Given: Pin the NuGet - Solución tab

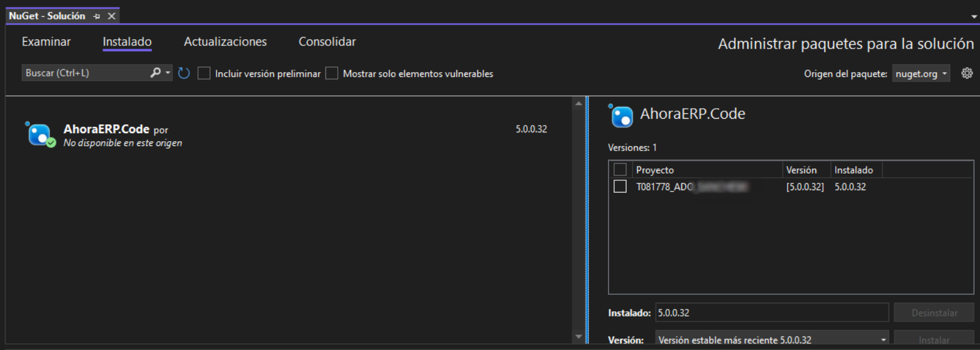Looking at the screenshot, I should click(97, 16).
